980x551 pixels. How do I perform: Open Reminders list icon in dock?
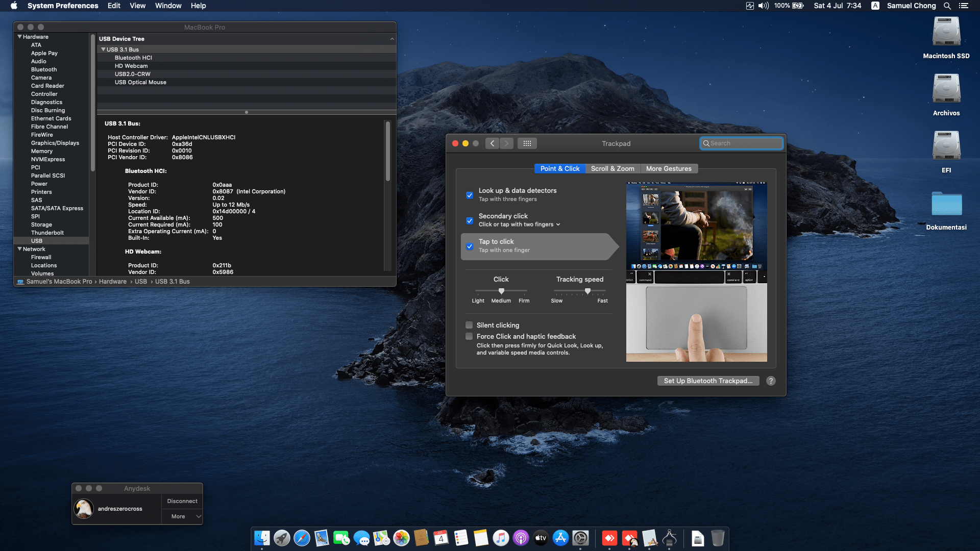pos(461,538)
